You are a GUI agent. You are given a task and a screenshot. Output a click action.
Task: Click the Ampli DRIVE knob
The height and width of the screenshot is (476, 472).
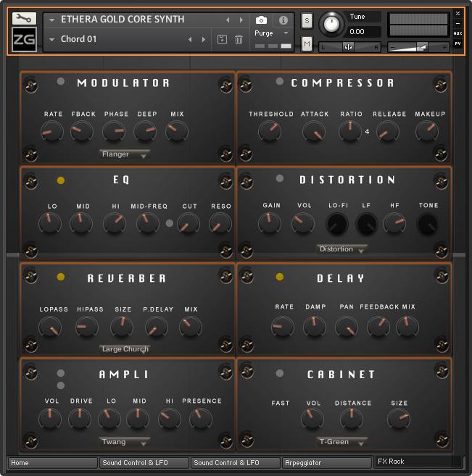pyautogui.click(x=80, y=419)
